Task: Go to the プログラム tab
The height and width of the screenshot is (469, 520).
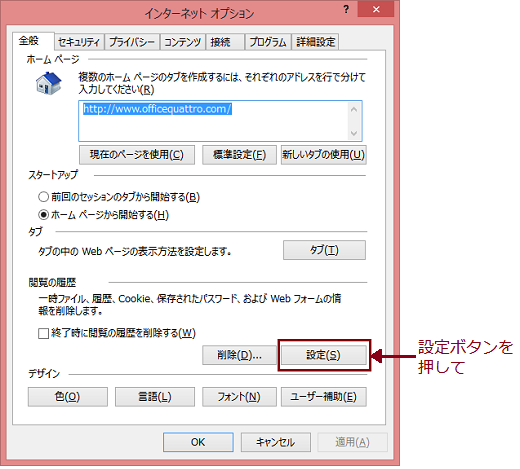Action: 268,42
